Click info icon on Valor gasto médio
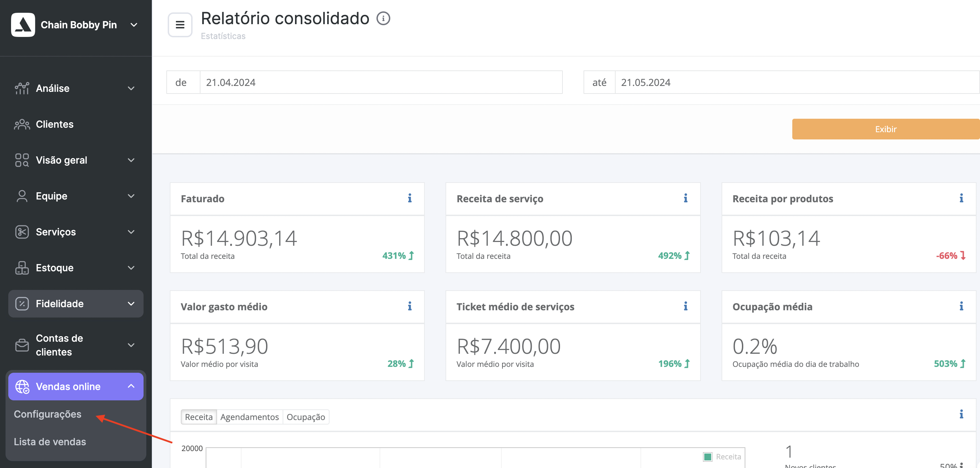This screenshot has width=980, height=468. pyautogui.click(x=410, y=306)
